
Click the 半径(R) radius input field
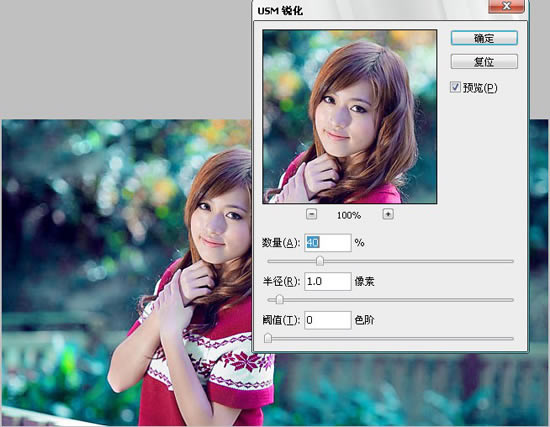click(x=328, y=281)
